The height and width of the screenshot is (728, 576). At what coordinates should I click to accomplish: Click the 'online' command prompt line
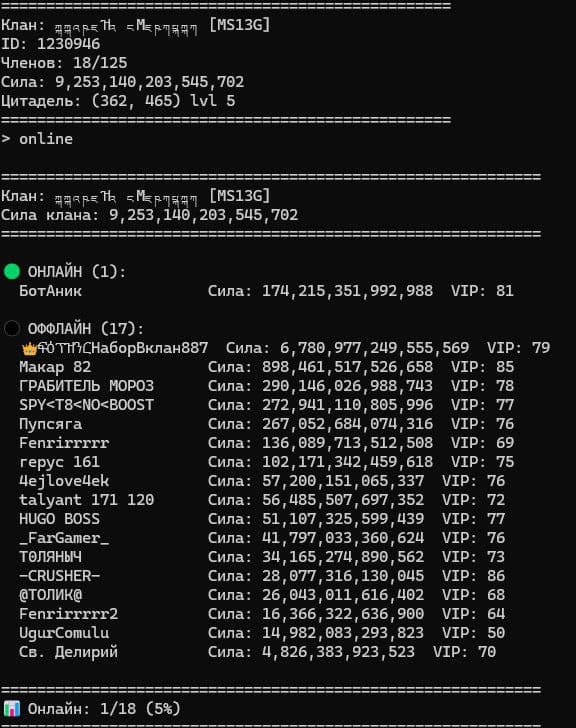(37, 139)
